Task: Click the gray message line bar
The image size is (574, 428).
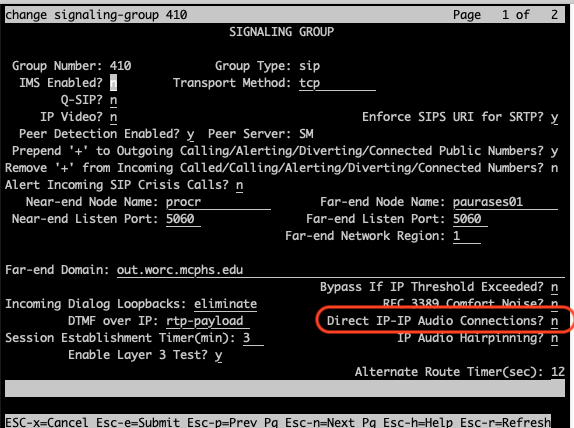Action: coord(285,388)
